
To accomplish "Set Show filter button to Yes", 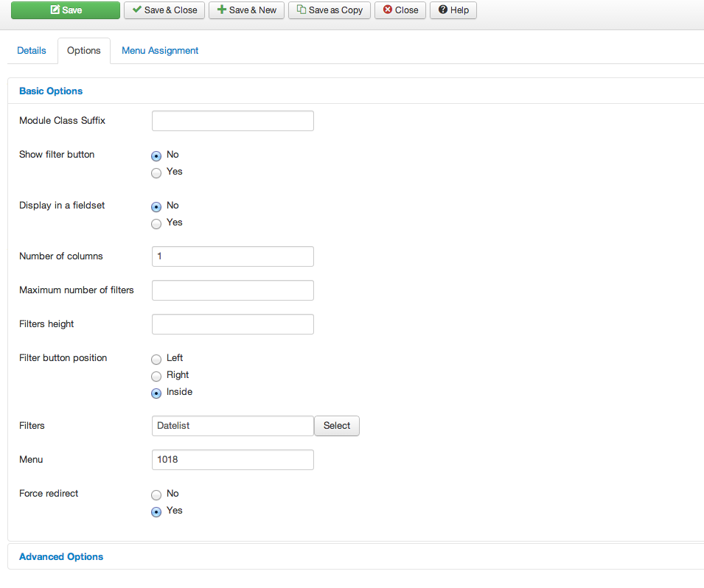I will point(156,173).
